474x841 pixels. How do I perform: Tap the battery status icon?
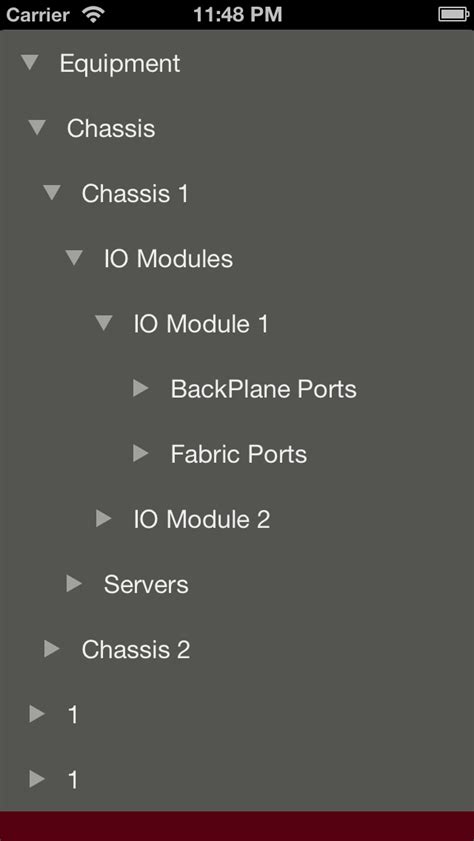(x=454, y=14)
